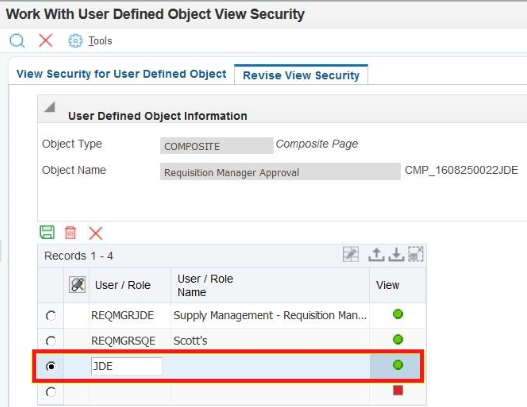Screen dimensions: 527x407
Task: Click the red Cancel X above grid
Action: pos(95,233)
